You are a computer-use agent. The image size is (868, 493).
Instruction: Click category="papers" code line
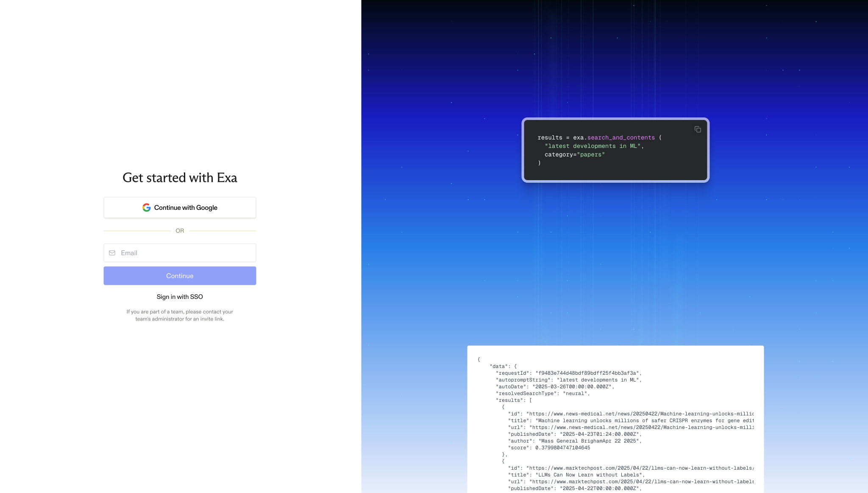[x=575, y=154]
